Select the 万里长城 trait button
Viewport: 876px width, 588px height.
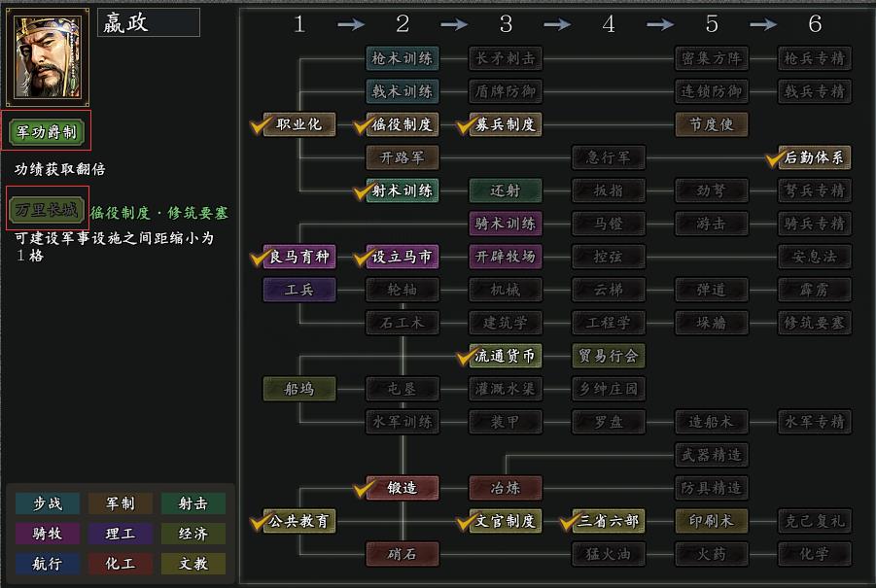coord(48,209)
